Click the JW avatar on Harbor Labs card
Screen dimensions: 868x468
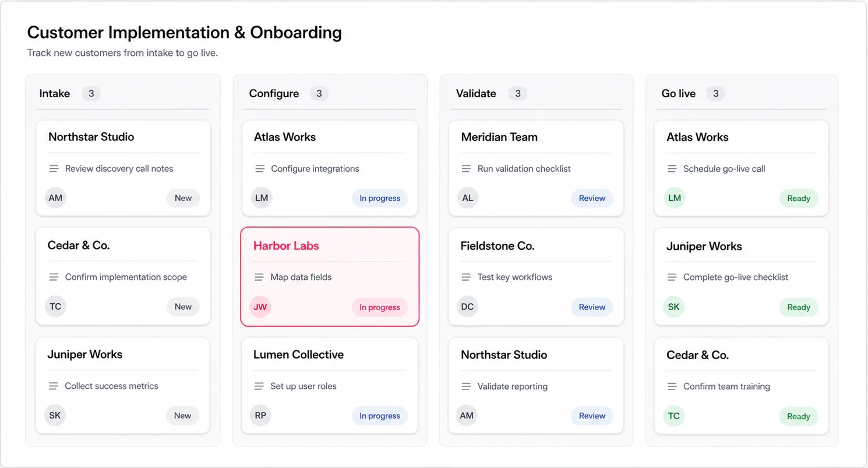[260, 307]
